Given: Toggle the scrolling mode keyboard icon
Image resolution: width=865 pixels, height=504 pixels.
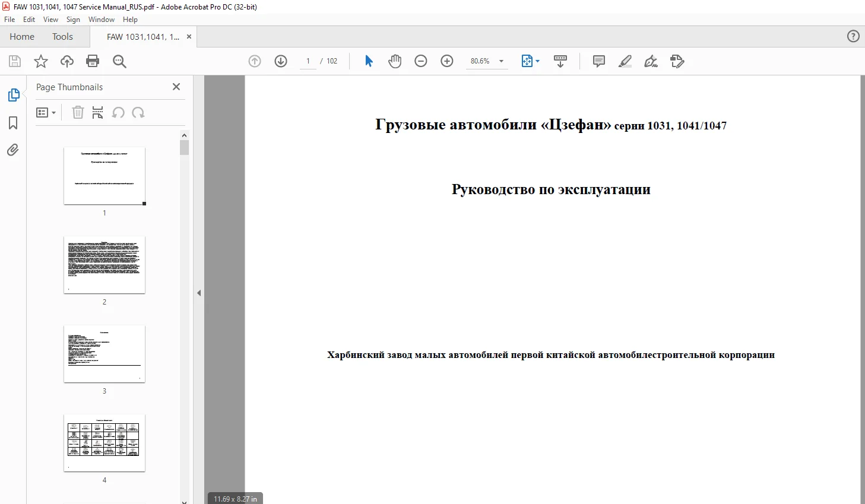Looking at the screenshot, I should click(x=560, y=61).
